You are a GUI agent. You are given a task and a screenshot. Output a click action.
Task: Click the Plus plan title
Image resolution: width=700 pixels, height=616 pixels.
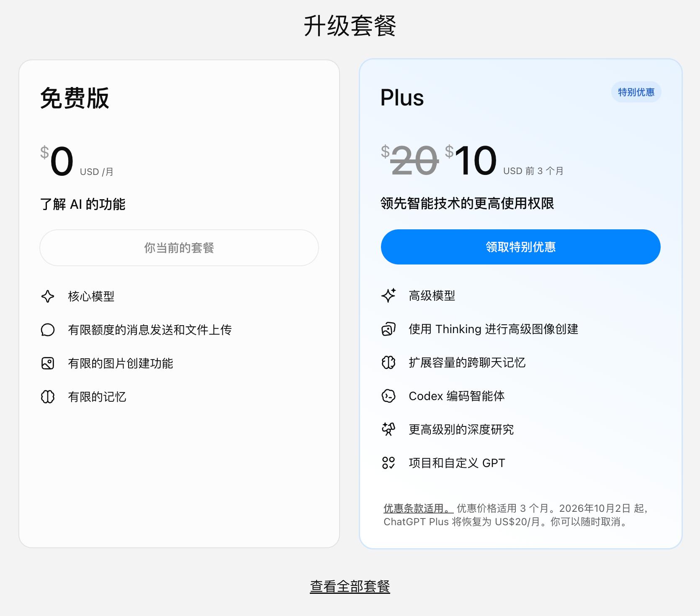402,98
